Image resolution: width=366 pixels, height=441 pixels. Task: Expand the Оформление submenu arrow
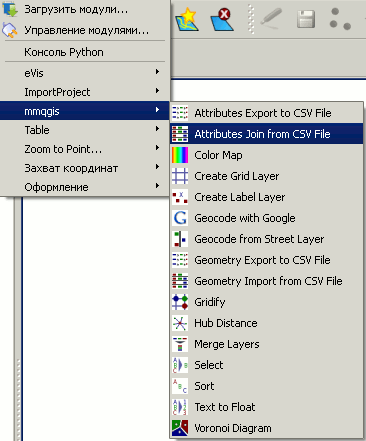pos(157,186)
